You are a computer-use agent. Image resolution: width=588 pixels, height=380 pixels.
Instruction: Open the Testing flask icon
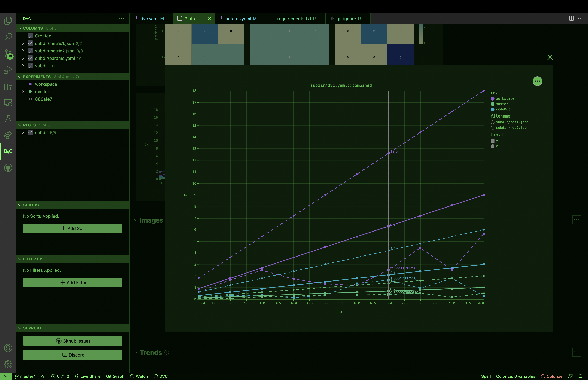(x=8, y=119)
